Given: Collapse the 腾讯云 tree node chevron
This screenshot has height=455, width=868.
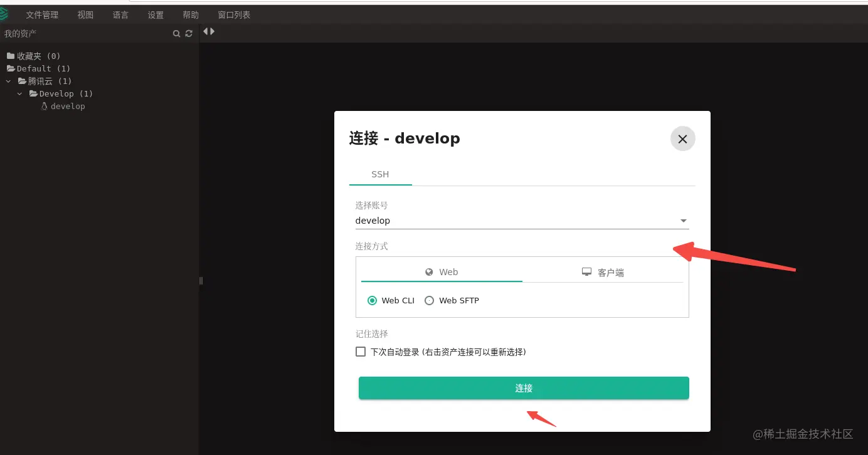Looking at the screenshot, I should 9,81.
